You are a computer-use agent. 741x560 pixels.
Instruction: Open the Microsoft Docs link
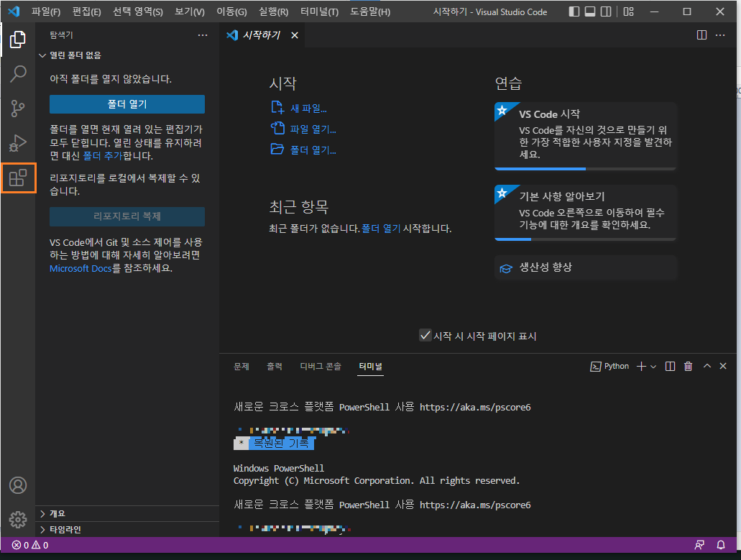(x=80, y=268)
